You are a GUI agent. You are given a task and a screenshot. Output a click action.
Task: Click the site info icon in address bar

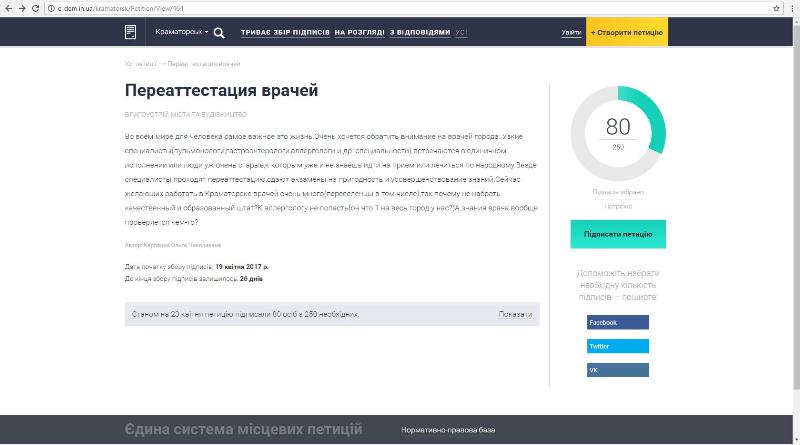[x=51, y=8]
